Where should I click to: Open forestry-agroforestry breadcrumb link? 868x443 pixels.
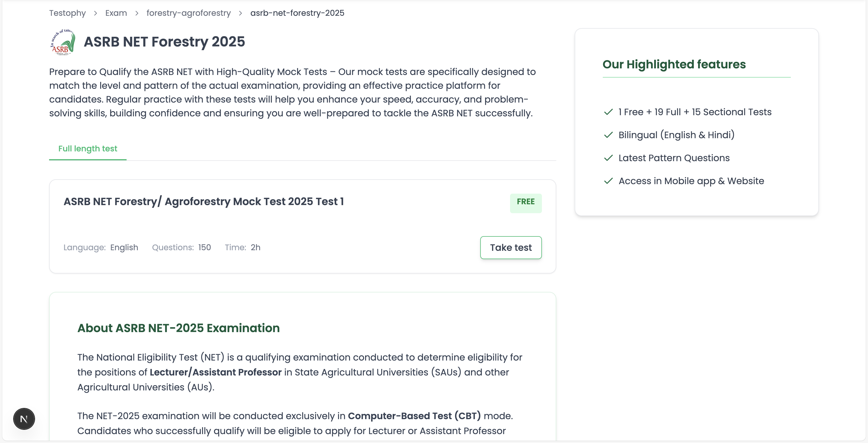pyautogui.click(x=188, y=13)
